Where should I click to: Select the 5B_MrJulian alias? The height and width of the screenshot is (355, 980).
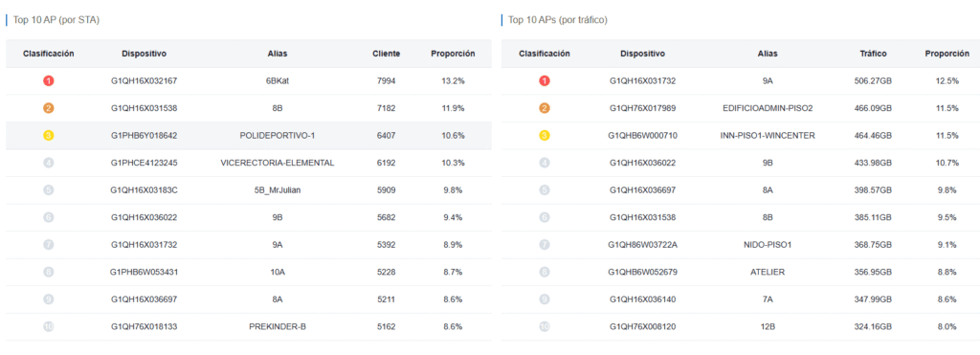click(x=278, y=190)
